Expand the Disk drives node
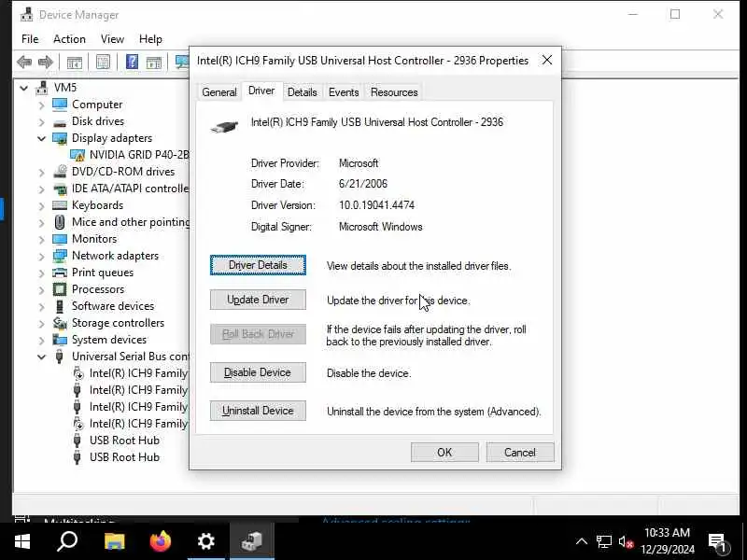Screen dimensions: 747x560 tap(41, 122)
